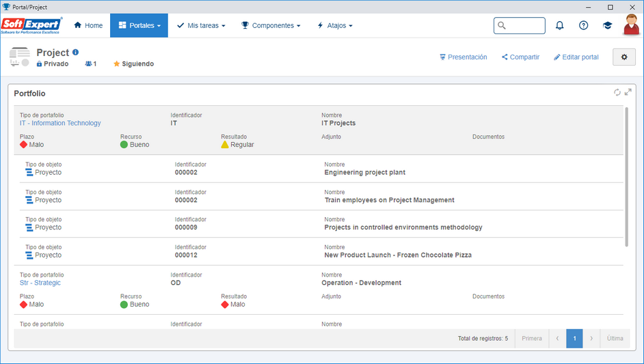Open notifications bell
The image size is (644, 364).
click(x=559, y=25)
